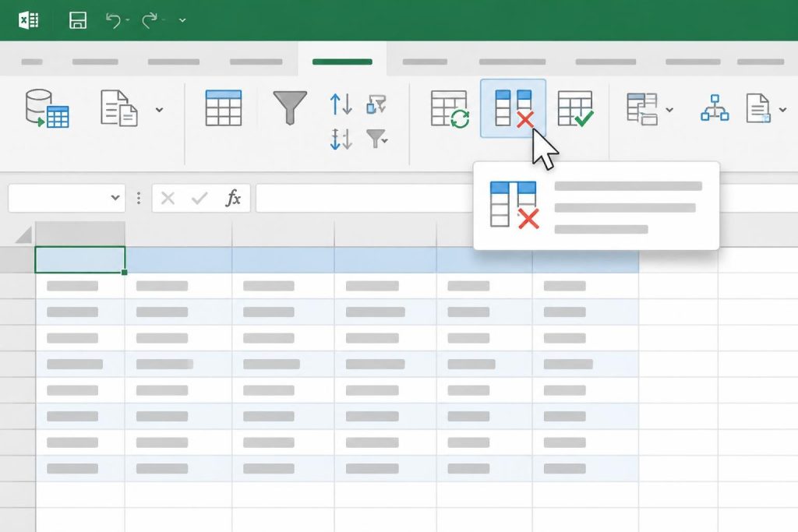Click Refresh table icon with green arrows

(450, 109)
